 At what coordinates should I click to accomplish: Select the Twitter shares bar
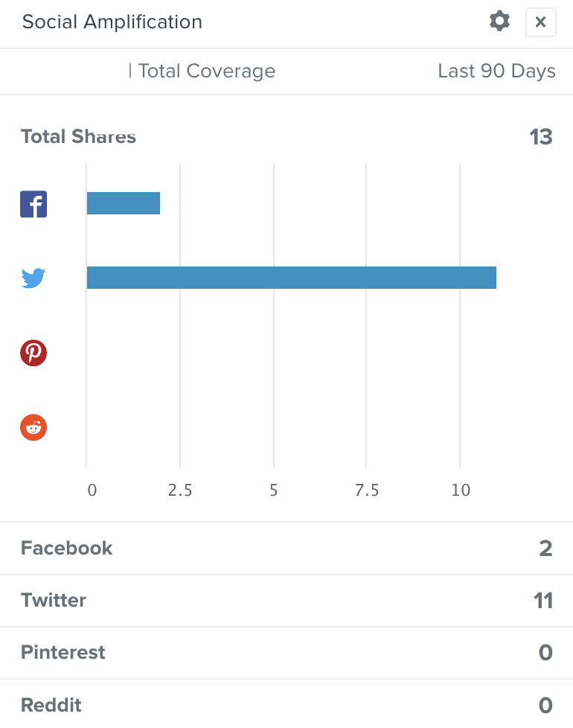point(292,278)
